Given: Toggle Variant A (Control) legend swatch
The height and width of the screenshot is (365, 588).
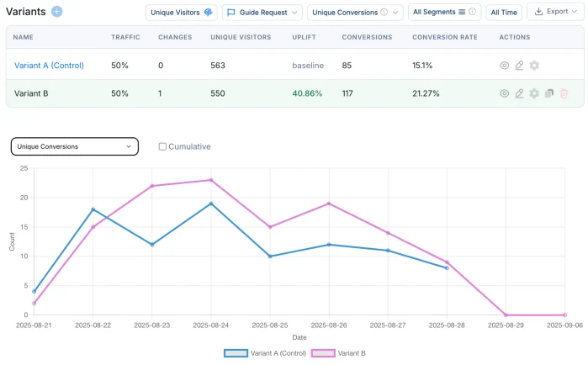Looking at the screenshot, I should (x=236, y=353).
